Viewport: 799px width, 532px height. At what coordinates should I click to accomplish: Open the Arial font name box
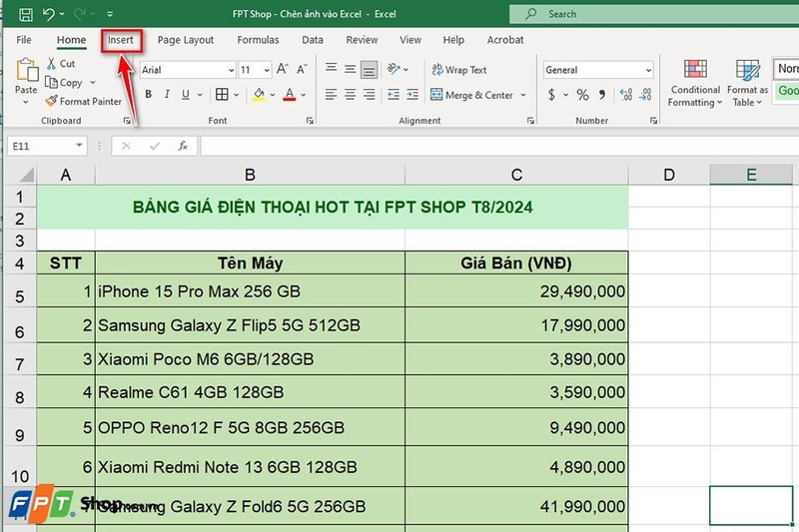(x=188, y=70)
